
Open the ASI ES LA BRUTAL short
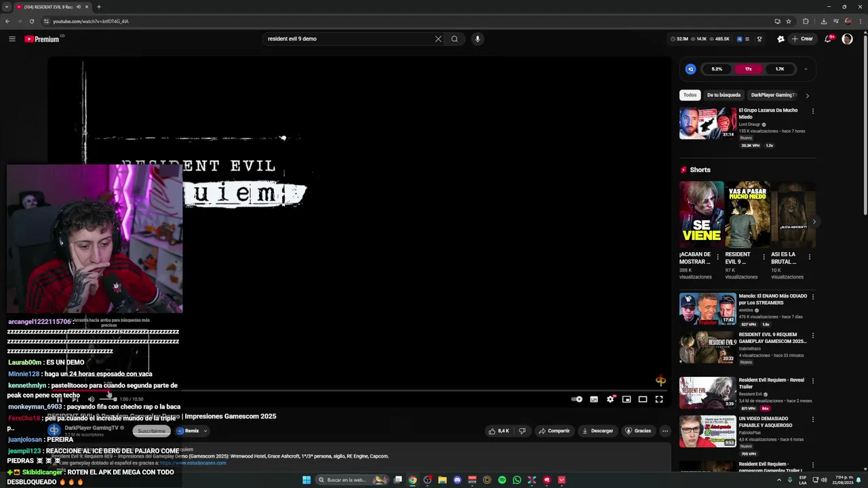pyautogui.click(x=793, y=214)
